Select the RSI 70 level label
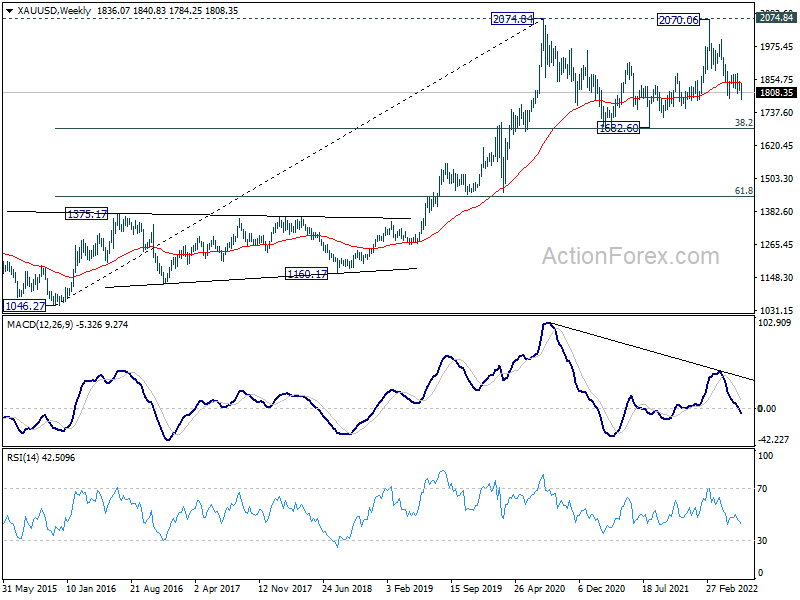 point(762,489)
